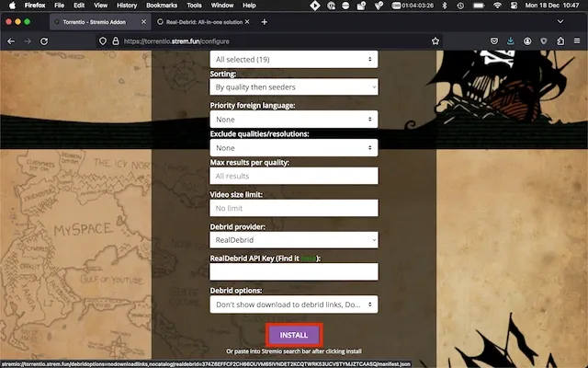Viewport: 588px width, 368px height.
Task: Open the Firefox hamburger application menu
Action: [577, 41]
